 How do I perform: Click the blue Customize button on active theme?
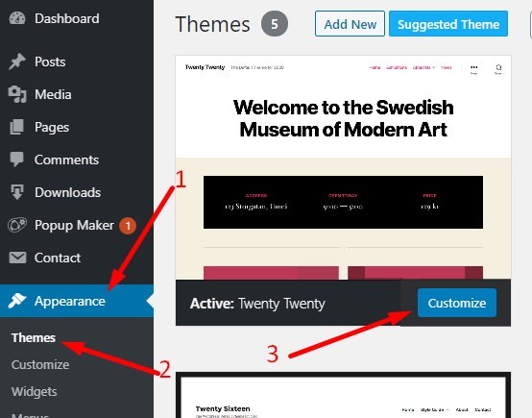point(457,303)
